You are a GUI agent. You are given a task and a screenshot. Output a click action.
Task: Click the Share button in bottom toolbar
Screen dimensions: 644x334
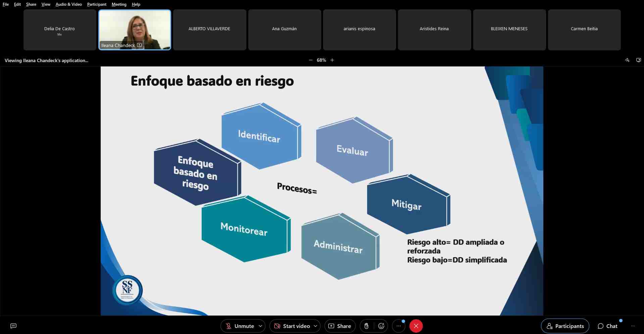340,326
